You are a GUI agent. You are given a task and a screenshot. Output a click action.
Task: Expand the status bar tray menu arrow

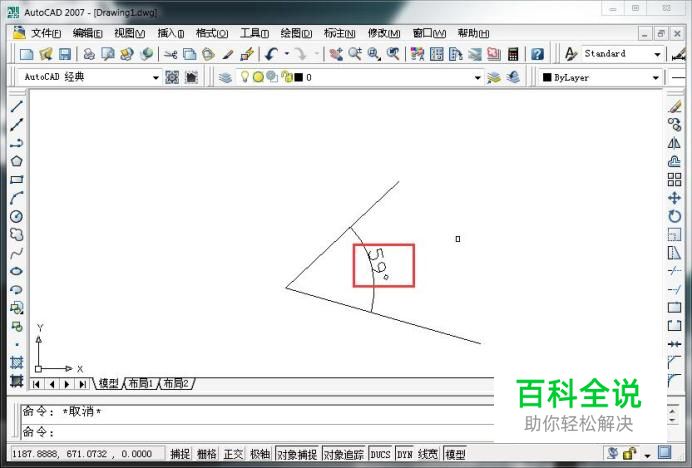647,455
